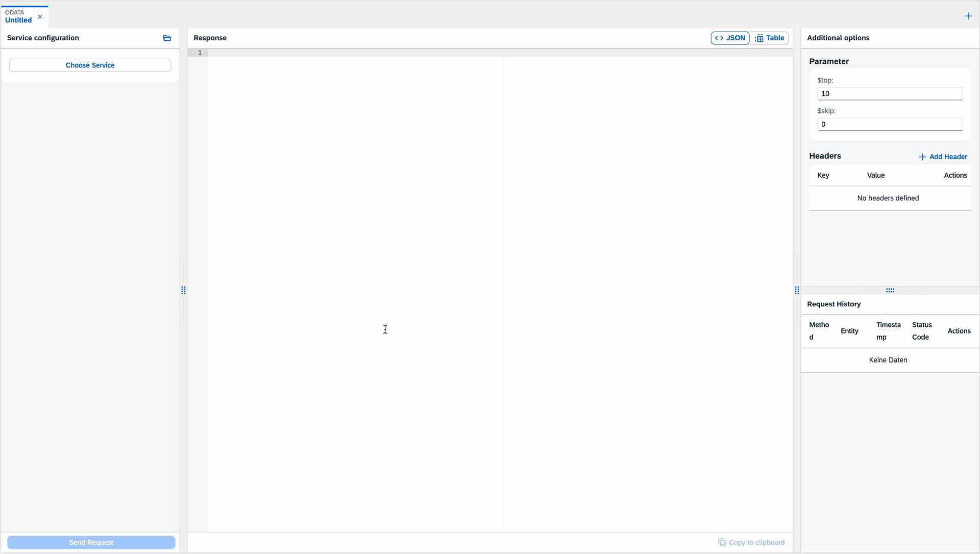
Task: Focus the $skip parameter field
Action: tap(890, 125)
